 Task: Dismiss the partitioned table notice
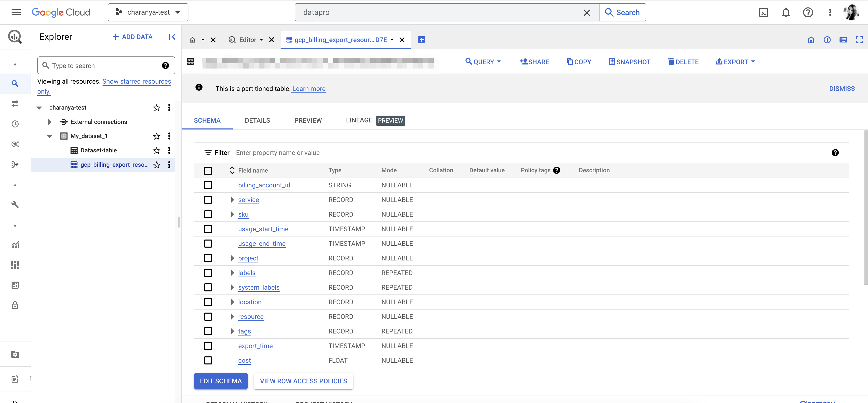[x=842, y=89]
